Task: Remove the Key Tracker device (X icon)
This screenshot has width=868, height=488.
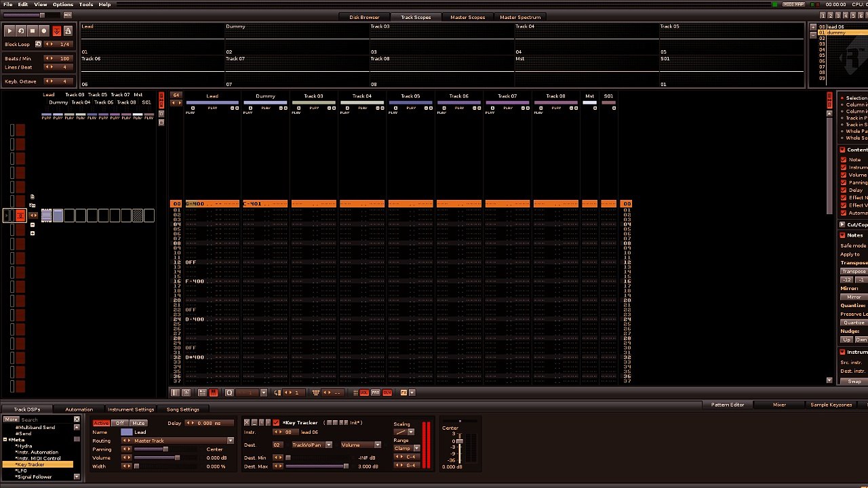Action: click(x=247, y=423)
